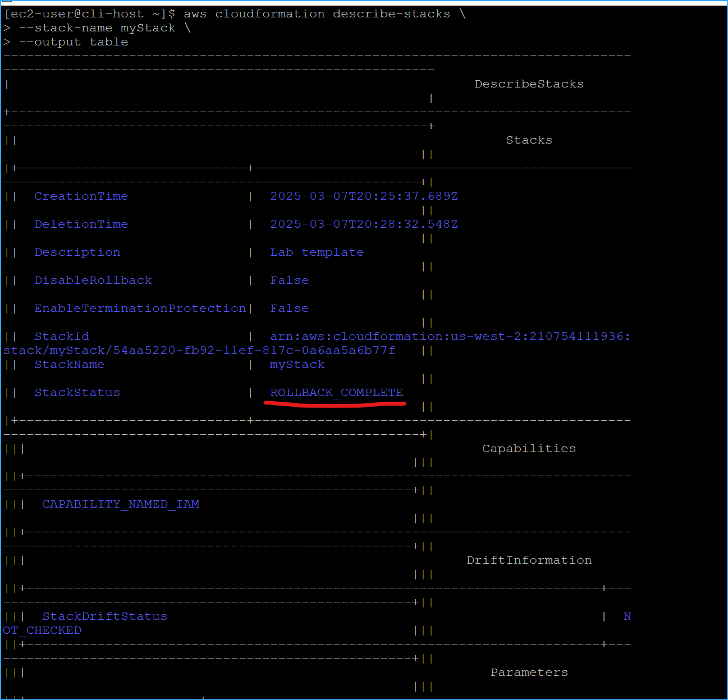
Task: Click the underlined red-highlighted stack status
Action: 336,392
